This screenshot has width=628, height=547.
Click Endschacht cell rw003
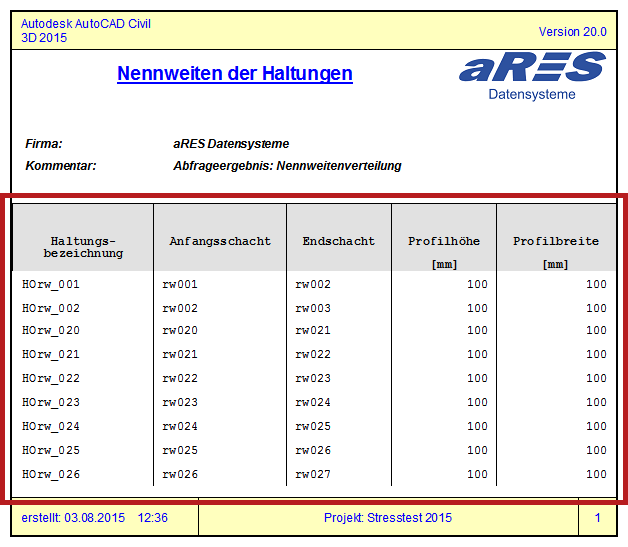pos(313,309)
